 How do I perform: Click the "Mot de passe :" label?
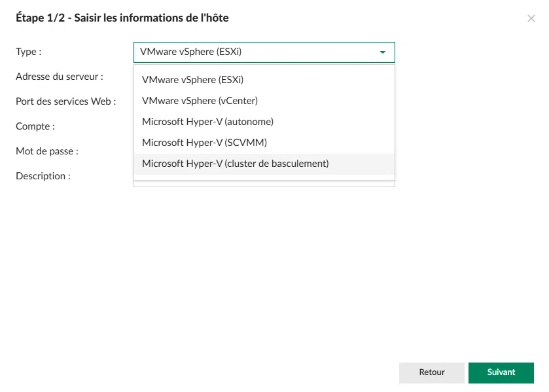47,151
